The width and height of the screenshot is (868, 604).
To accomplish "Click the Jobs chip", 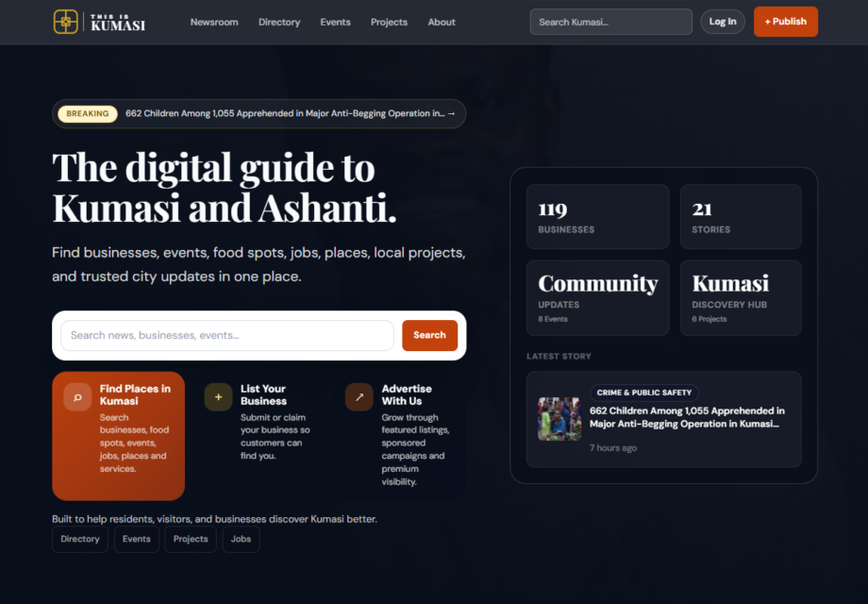I will (241, 539).
